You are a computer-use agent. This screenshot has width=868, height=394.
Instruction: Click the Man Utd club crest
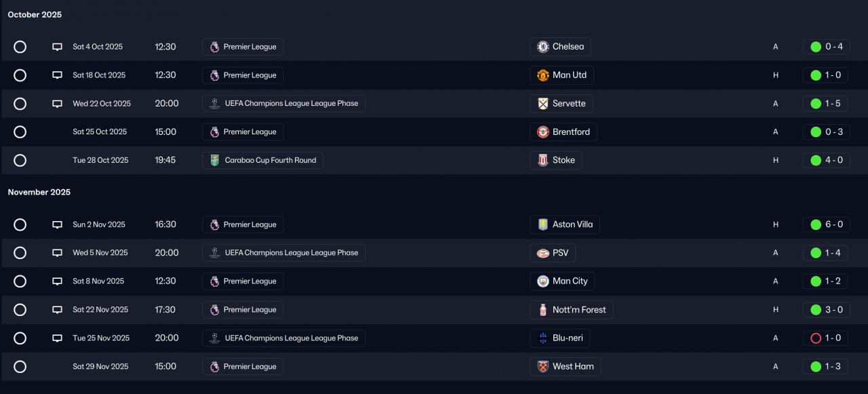[542, 75]
